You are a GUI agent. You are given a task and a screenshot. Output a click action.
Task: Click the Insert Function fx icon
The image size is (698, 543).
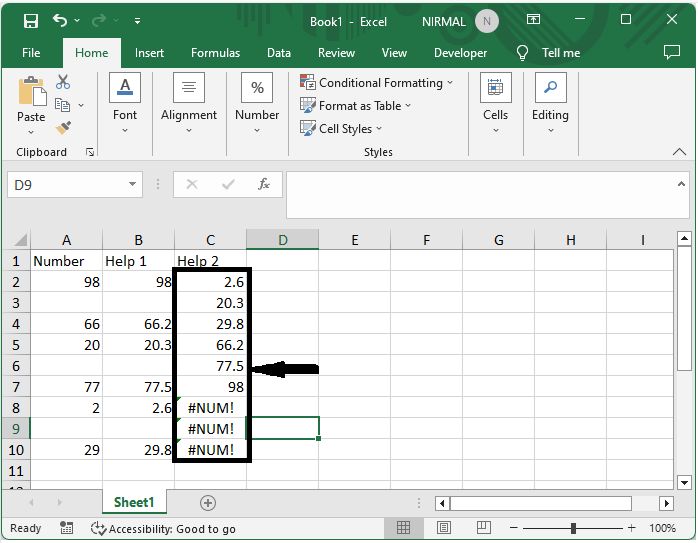click(x=264, y=184)
